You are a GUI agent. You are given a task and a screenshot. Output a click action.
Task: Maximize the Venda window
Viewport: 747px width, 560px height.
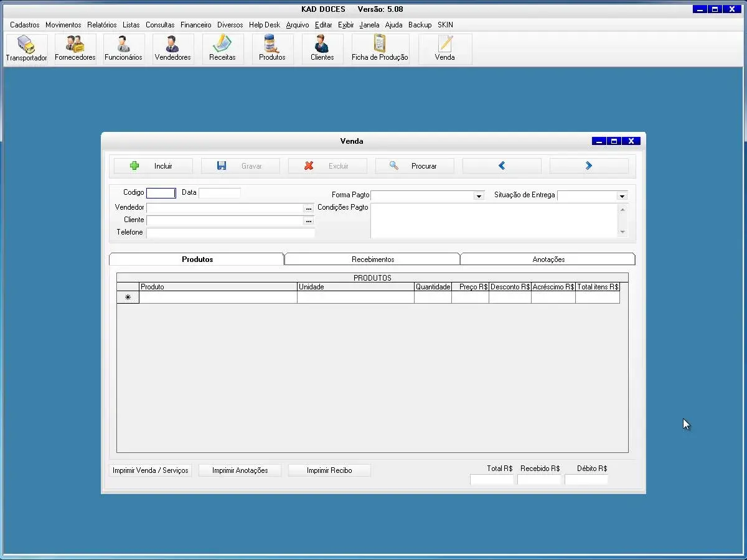pyautogui.click(x=614, y=141)
